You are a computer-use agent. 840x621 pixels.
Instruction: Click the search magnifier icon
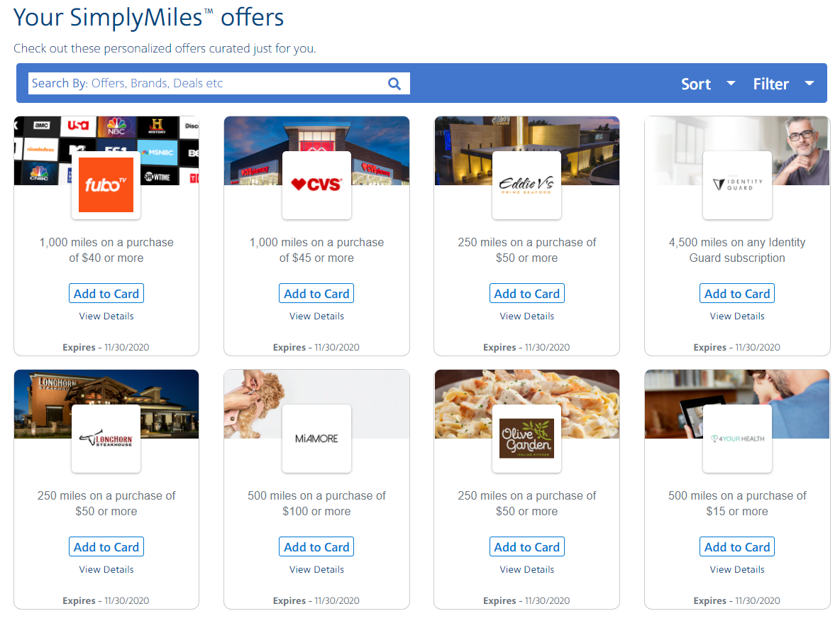[394, 84]
